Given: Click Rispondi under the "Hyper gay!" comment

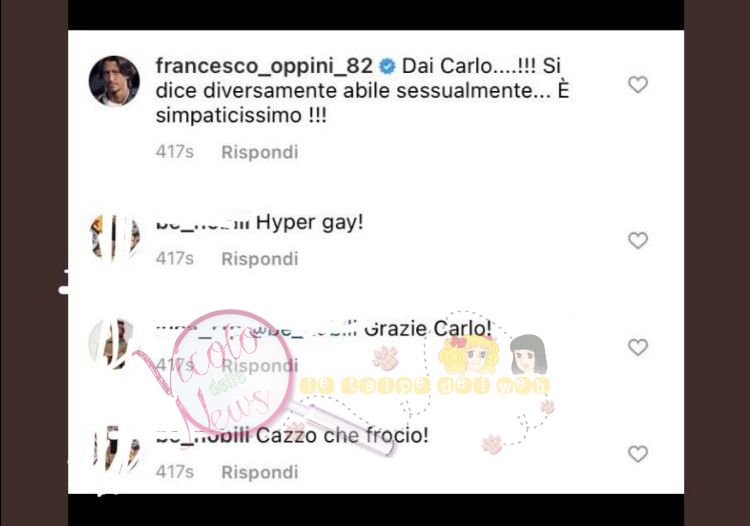Looking at the screenshot, I should click(x=260, y=259).
